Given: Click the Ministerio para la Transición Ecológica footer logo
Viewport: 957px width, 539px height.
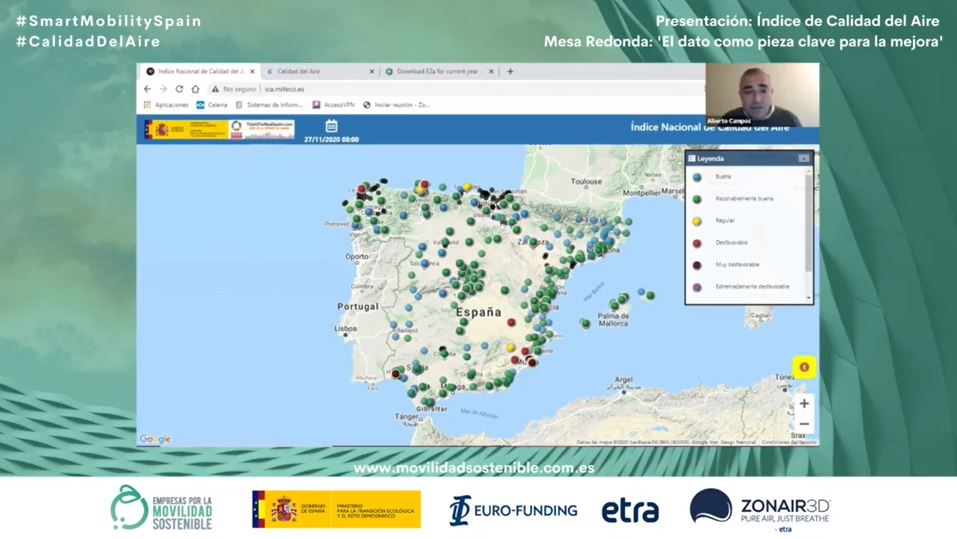Looking at the screenshot, I should (x=336, y=509).
